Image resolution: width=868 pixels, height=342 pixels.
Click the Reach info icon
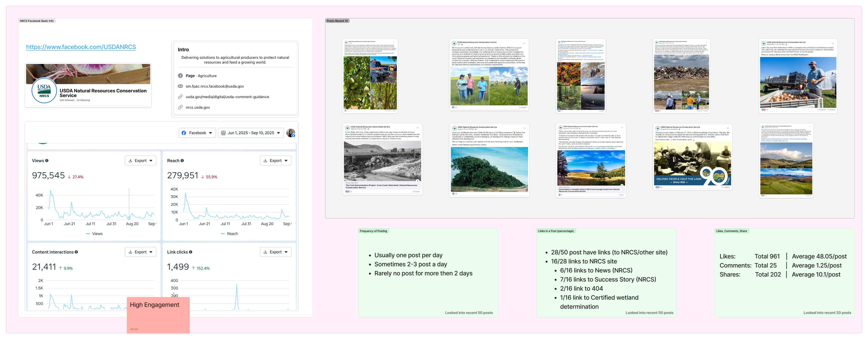[182, 161]
